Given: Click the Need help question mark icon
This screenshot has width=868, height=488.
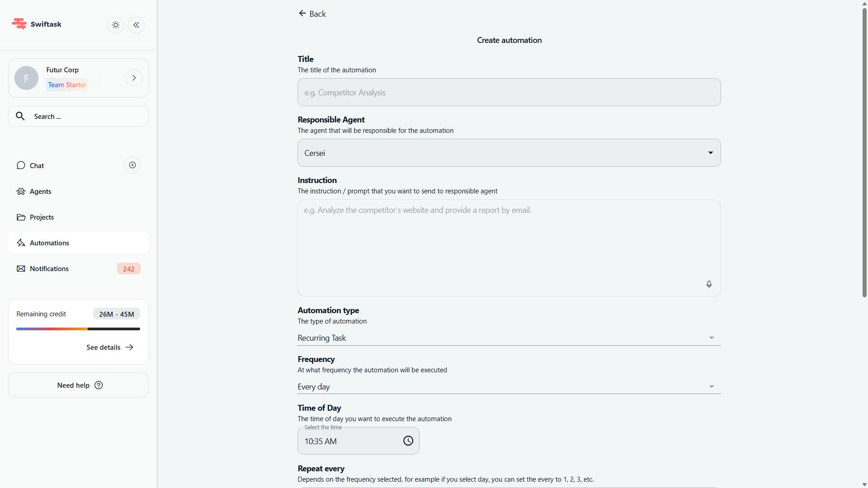Looking at the screenshot, I should [x=99, y=385].
